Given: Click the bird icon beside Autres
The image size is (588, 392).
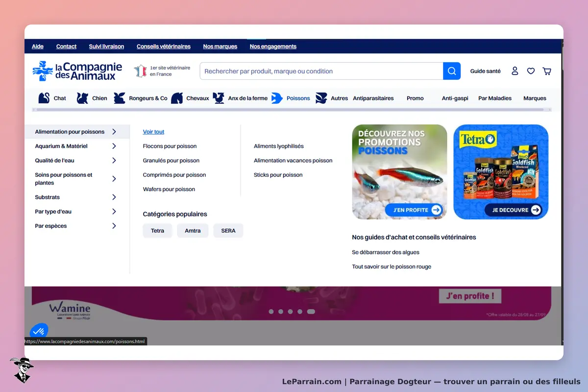Looking at the screenshot, I should point(321,98).
